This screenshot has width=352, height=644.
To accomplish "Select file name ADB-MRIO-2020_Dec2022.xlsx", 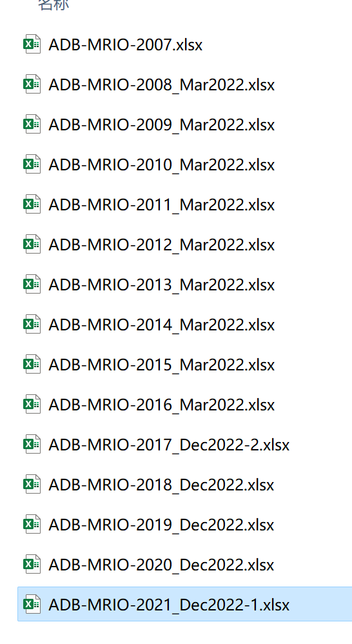I will 161,565.
